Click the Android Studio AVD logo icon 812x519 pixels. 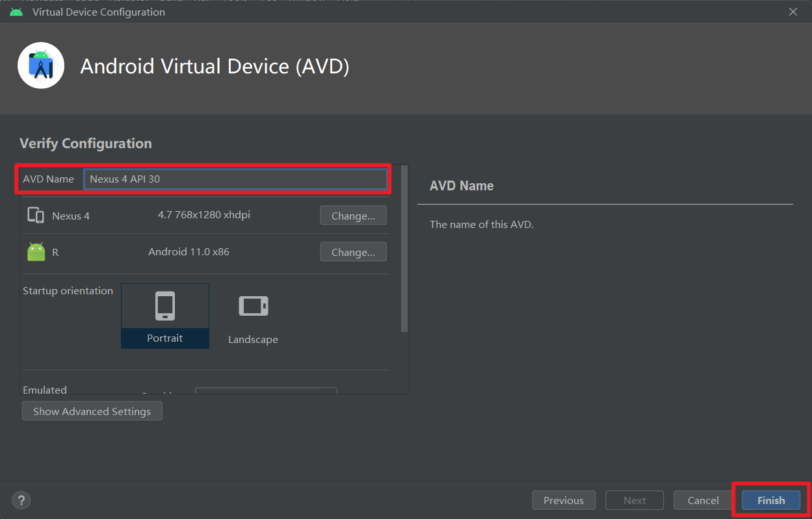pyautogui.click(x=41, y=66)
